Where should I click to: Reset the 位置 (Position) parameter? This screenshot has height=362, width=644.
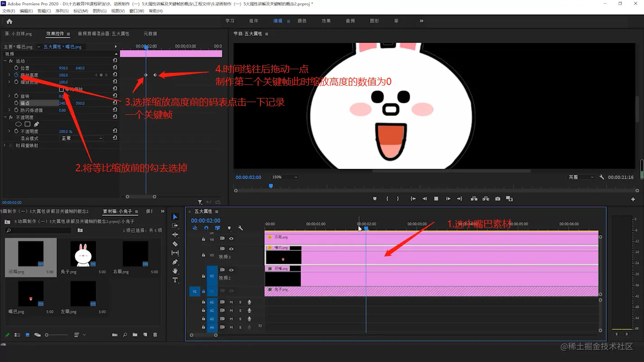coord(115,68)
